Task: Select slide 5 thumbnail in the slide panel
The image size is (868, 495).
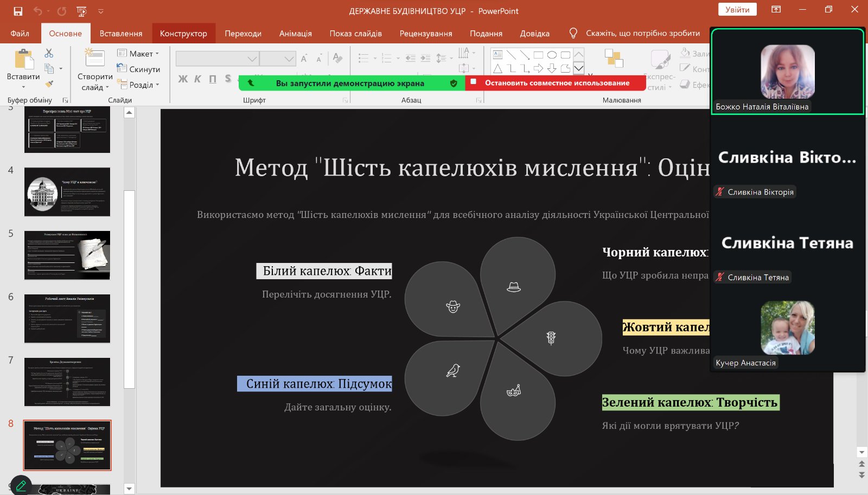Action: tap(67, 255)
